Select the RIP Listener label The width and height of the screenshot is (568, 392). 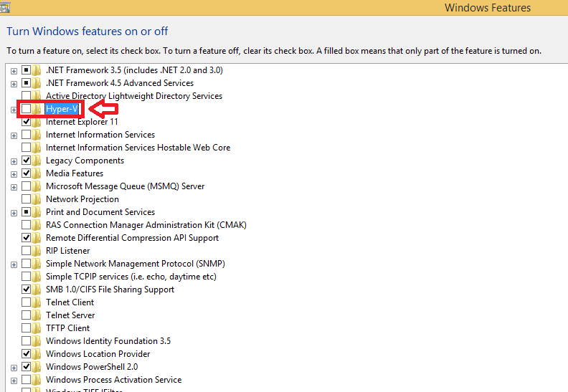point(67,251)
